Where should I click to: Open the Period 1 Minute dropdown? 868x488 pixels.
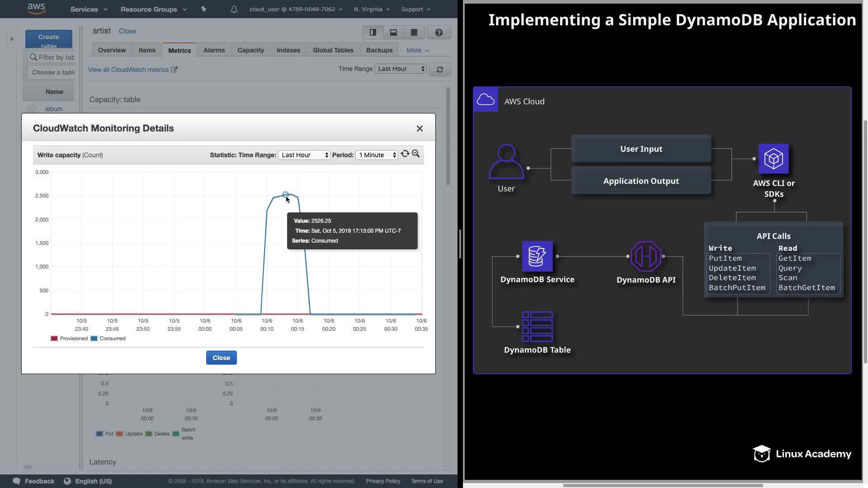click(377, 155)
